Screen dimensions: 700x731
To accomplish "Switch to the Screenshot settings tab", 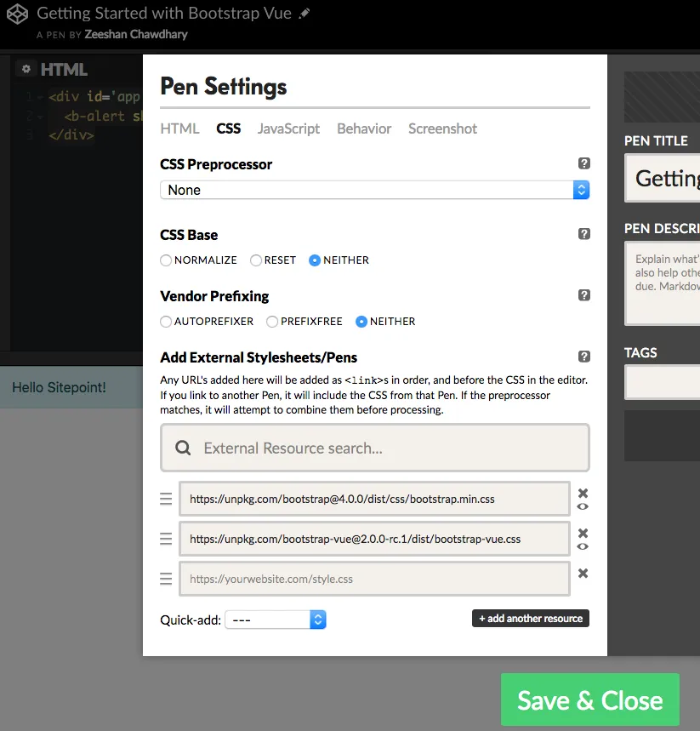I will tap(443, 128).
